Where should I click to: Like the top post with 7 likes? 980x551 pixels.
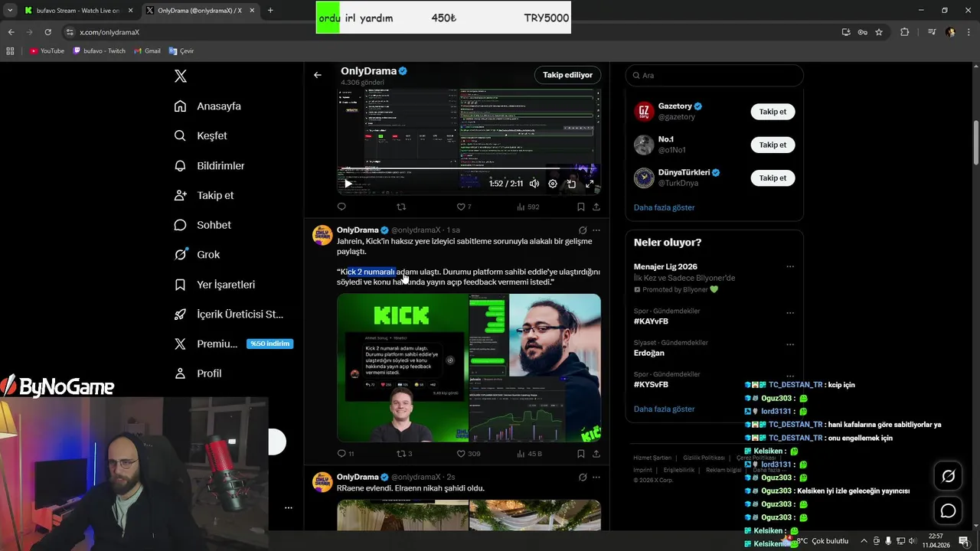click(x=464, y=207)
